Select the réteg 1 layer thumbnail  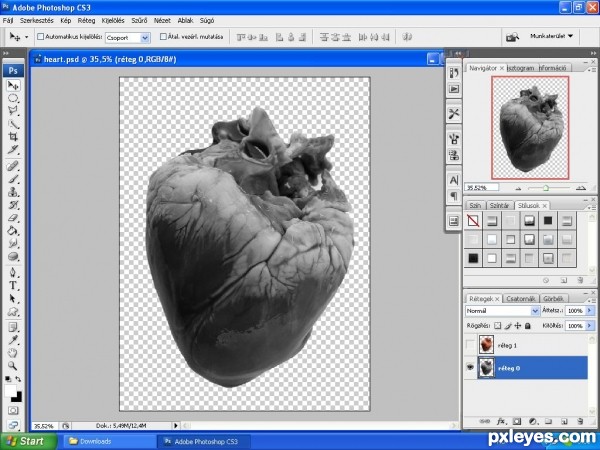(486, 345)
